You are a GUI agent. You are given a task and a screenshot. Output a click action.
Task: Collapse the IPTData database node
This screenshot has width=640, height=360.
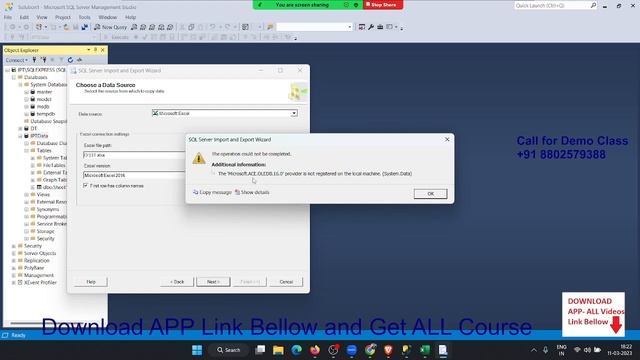click(x=20, y=136)
